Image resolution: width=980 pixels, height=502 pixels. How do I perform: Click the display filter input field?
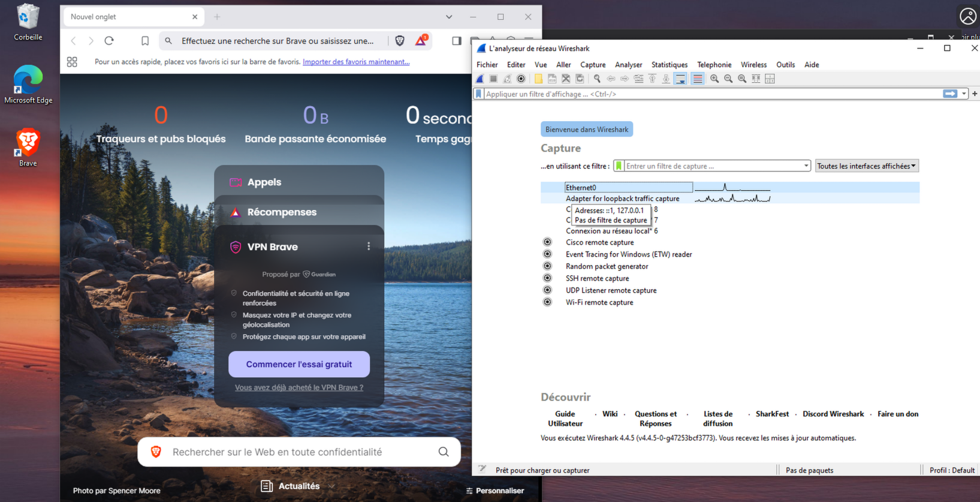point(712,94)
